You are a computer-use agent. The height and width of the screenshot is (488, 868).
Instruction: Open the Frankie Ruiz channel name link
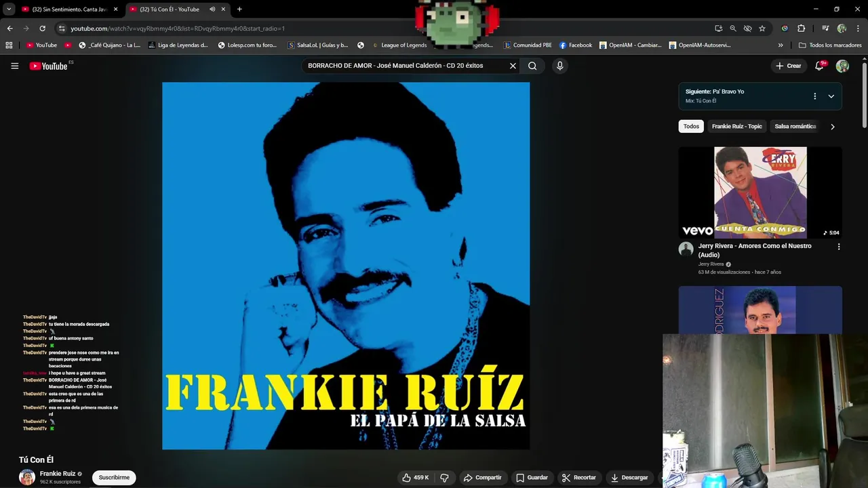click(58, 474)
